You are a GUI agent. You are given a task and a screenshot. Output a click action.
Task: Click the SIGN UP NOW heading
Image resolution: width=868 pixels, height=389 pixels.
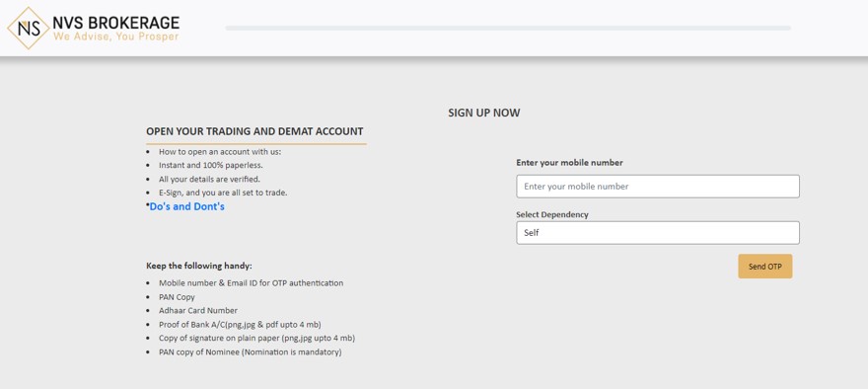pyautogui.click(x=484, y=113)
